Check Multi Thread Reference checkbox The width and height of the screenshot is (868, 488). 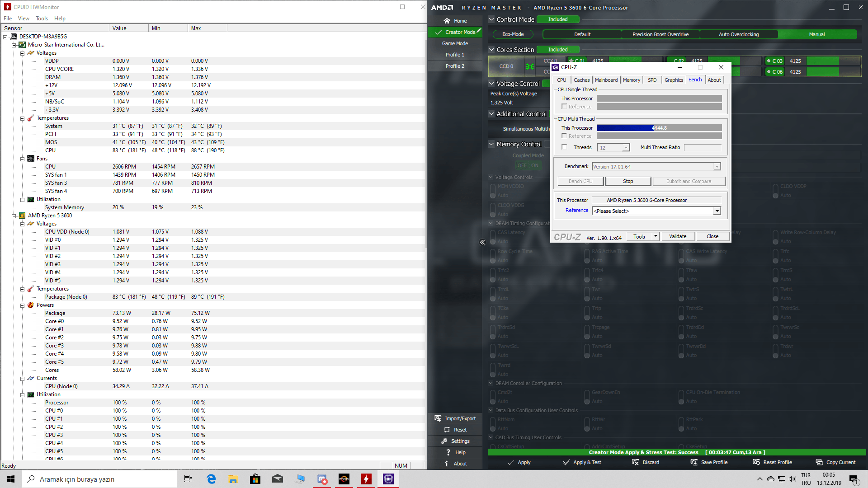pos(564,136)
